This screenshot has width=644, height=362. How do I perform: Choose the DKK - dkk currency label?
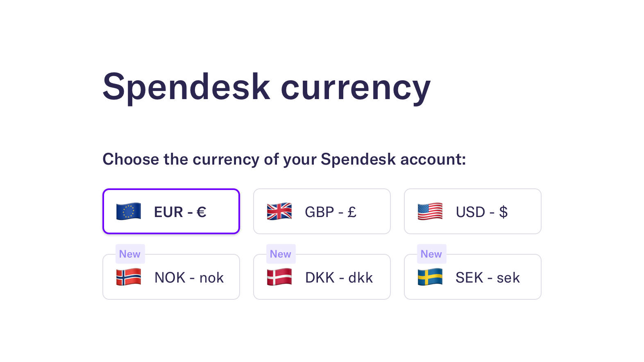(339, 278)
